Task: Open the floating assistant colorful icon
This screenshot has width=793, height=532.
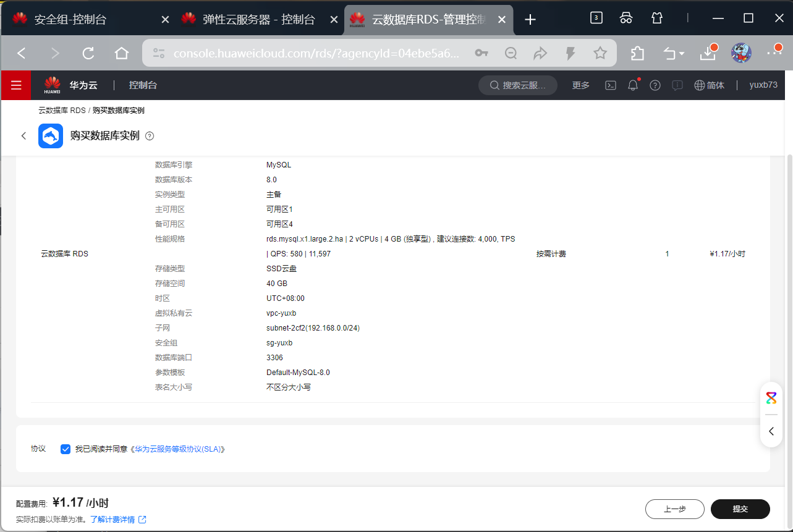Action: (771, 397)
